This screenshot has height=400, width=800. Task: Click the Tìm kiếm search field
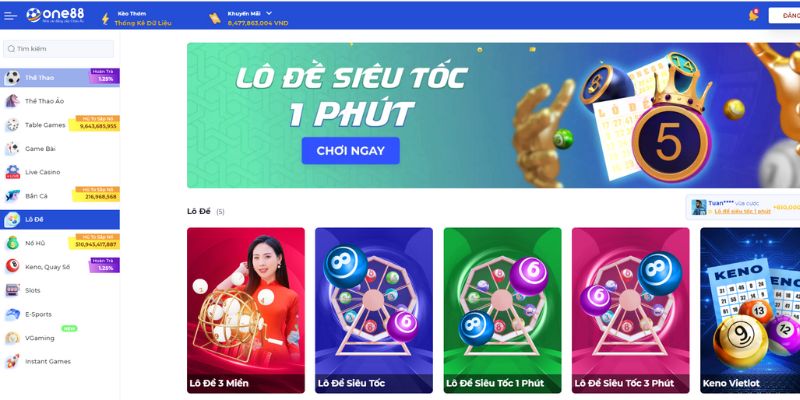point(58,49)
